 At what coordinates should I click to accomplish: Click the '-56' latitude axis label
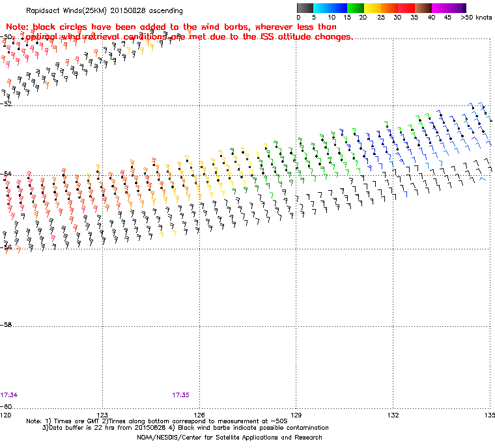click(x=6, y=247)
